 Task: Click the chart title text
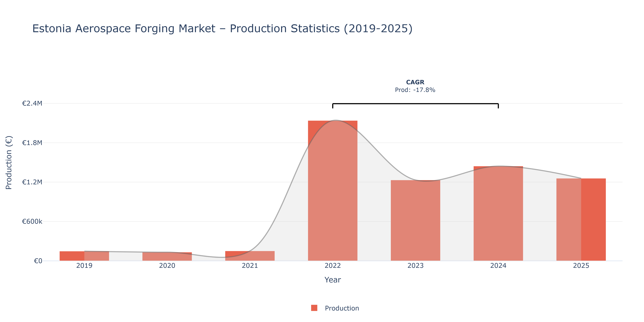(x=222, y=28)
